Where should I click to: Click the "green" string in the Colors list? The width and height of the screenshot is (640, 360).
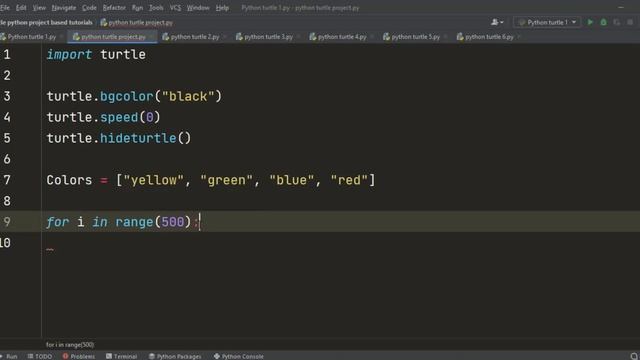click(227, 180)
